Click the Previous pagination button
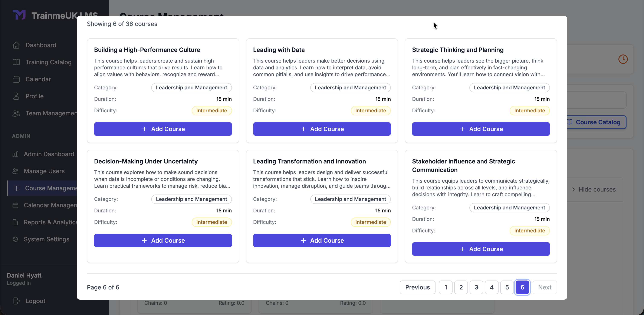This screenshot has height=315, width=644. 417,287
